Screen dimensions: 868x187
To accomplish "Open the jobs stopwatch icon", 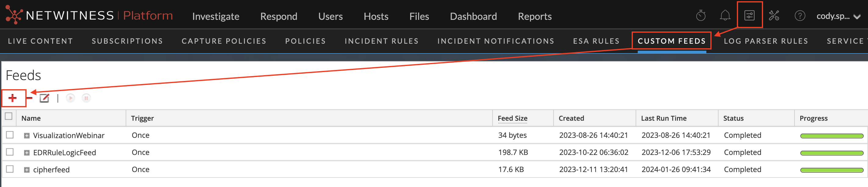I will [x=701, y=16].
